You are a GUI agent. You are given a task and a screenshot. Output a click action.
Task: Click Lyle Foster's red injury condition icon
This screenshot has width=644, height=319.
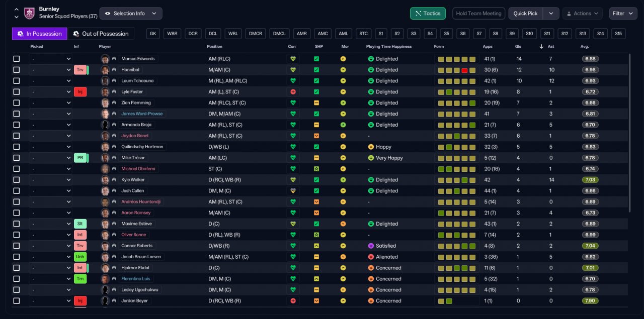pos(293,92)
